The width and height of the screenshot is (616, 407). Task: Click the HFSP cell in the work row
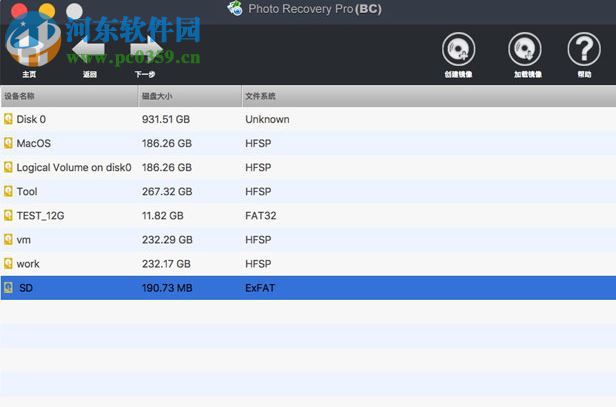[x=258, y=264]
